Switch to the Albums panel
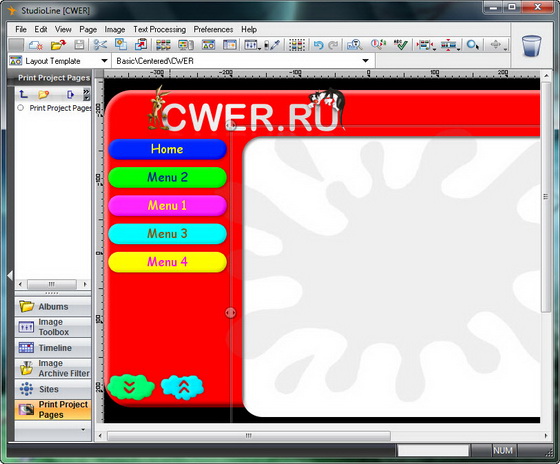 pyautogui.click(x=53, y=306)
